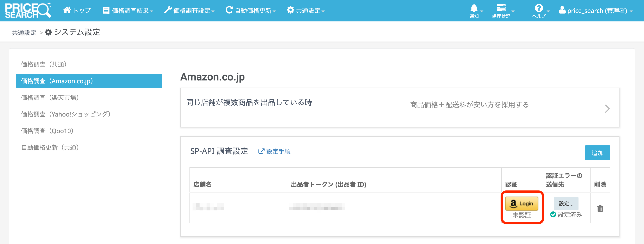
Task: Select 価格調査（Yahoo!ショッピング）in sidebar
Action: coord(66,114)
